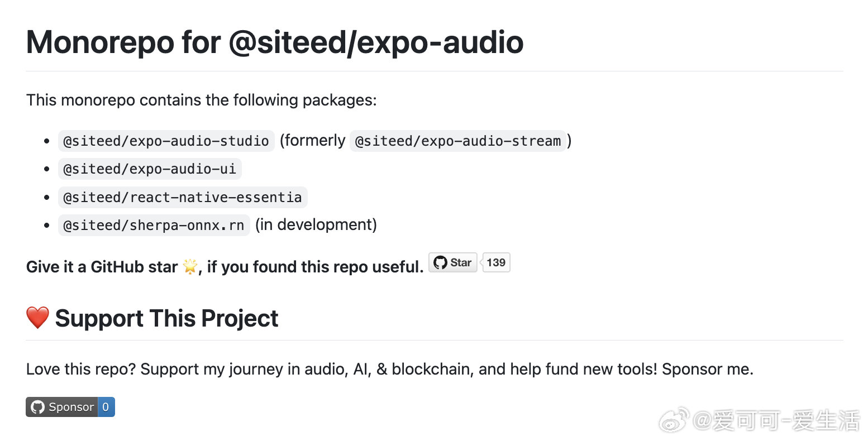Image resolution: width=868 pixels, height=441 pixels.
Task: Click the sponsor count 0 badge
Action: tap(106, 407)
